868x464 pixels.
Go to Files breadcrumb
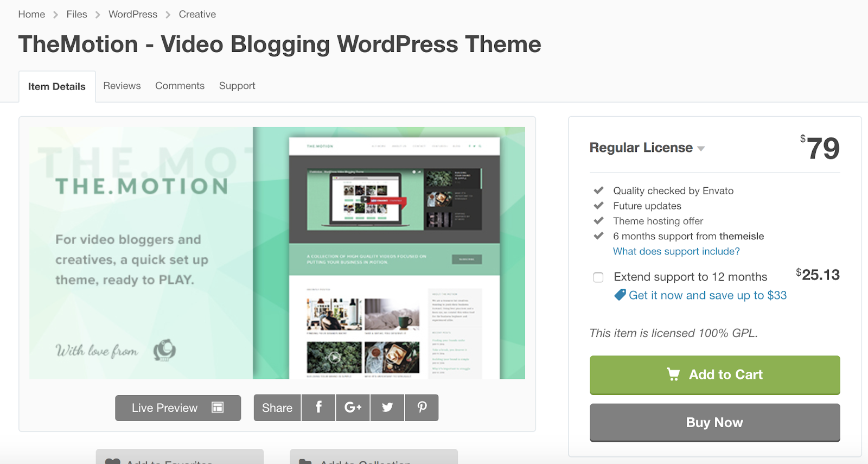point(76,14)
